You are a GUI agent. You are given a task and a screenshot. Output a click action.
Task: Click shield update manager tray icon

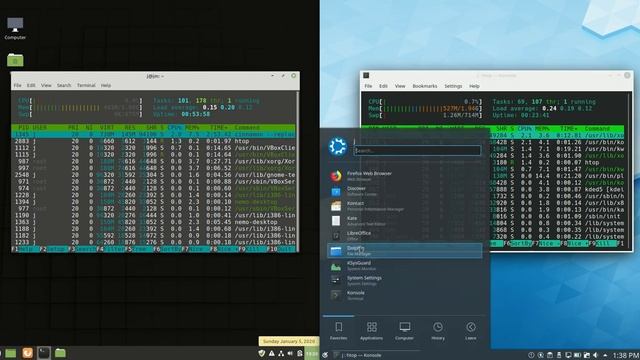tap(262, 353)
